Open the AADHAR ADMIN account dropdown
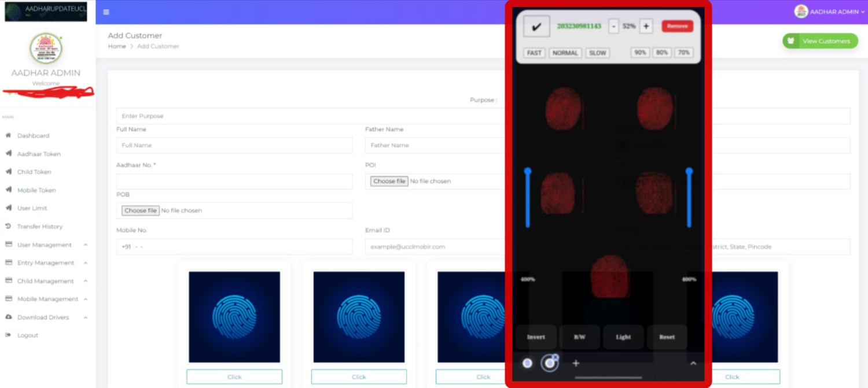 [830, 12]
